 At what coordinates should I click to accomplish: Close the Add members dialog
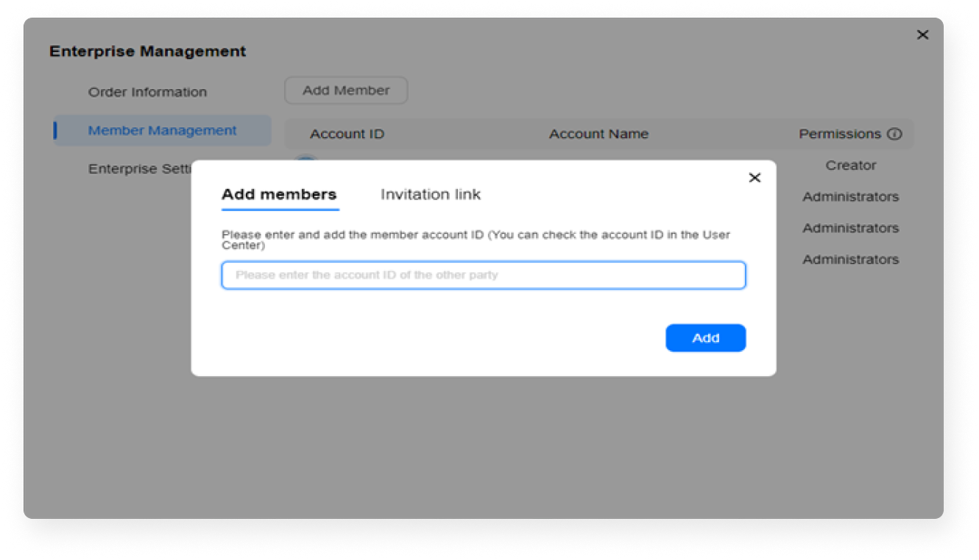pyautogui.click(x=754, y=177)
